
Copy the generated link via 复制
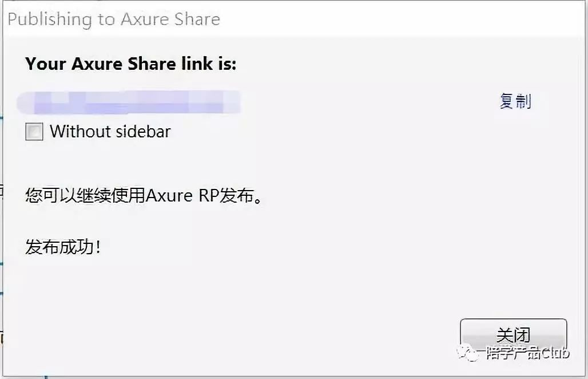click(515, 101)
